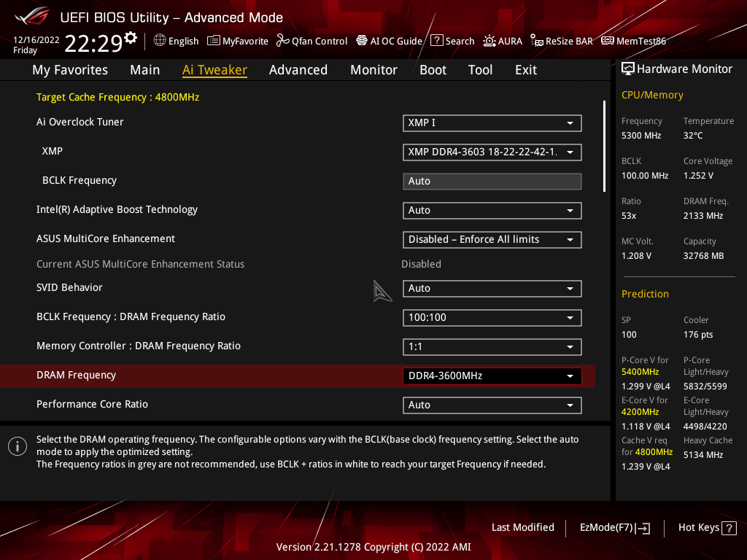Click the 5400MHz P-Core prediction value
Image resolution: width=747 pixels, height=560 pixels.
click(640, 372)
